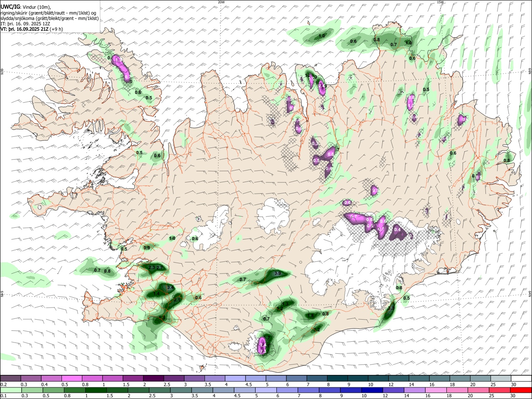
Task: Click the 'rigning/skúrir' legend description line
Action: pyautogui.click(x=49, y=12)
